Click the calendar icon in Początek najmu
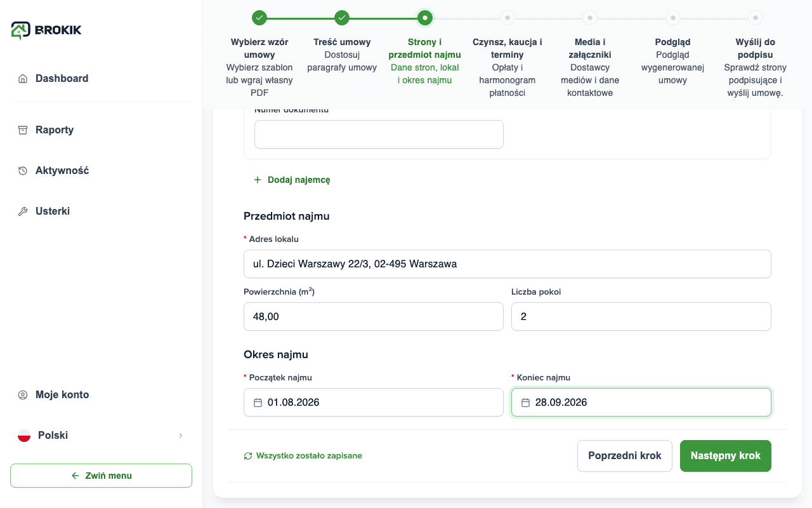Viewport: 812px width, 508px height. pos(258,403)
